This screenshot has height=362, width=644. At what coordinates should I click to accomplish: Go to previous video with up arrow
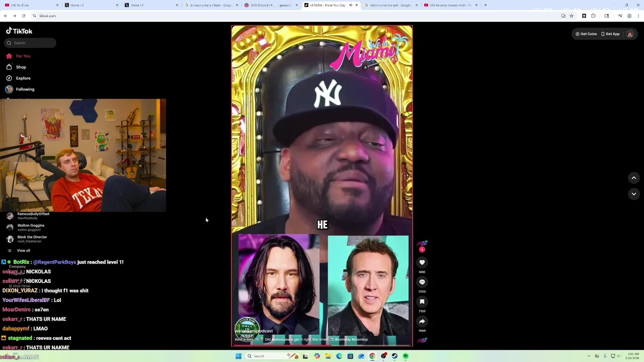coord(634,178)
